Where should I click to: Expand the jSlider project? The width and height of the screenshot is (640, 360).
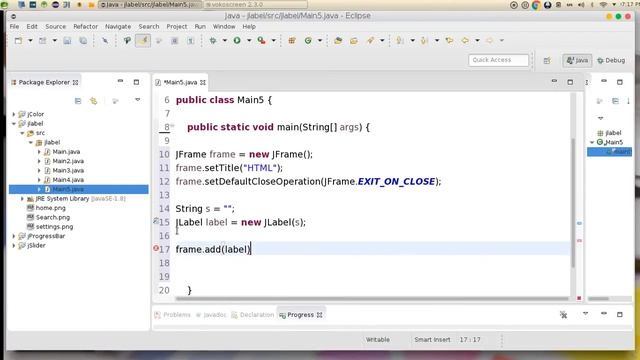(x=14, y=246)
